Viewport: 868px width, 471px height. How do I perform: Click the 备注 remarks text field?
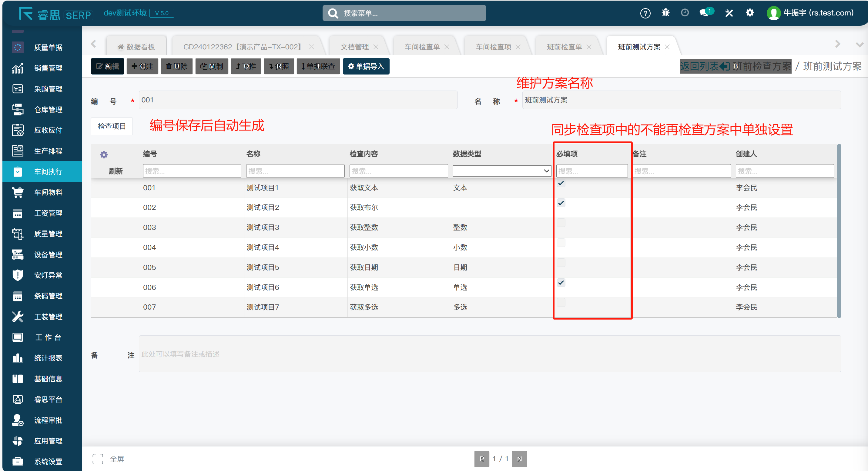point(490,354)
